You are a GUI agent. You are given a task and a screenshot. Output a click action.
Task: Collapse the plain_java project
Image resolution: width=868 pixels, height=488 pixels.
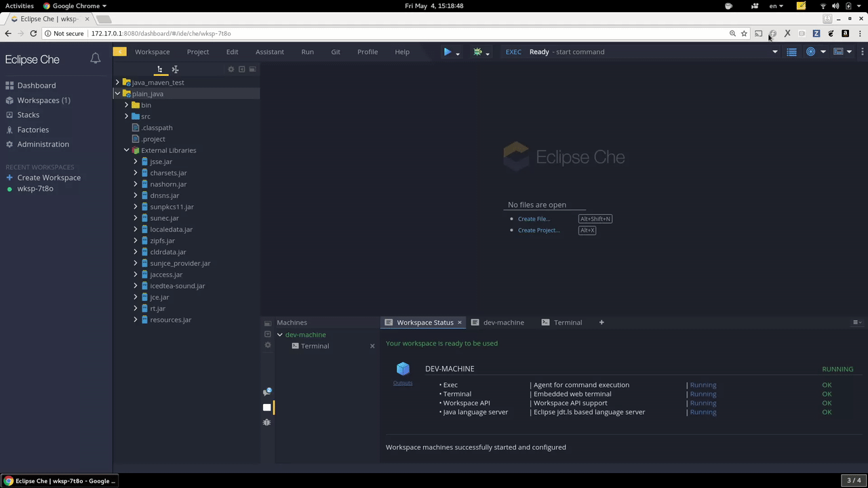pos(117,94)
